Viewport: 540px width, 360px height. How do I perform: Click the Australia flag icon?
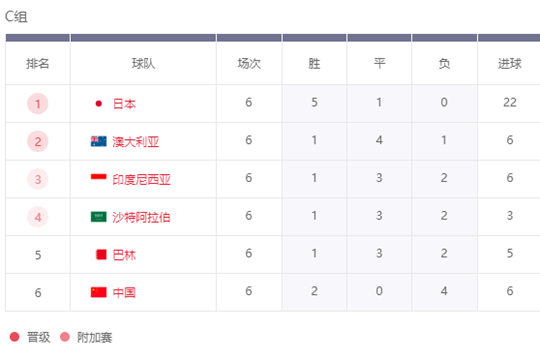pyautogui.click(x=98, y=141)
